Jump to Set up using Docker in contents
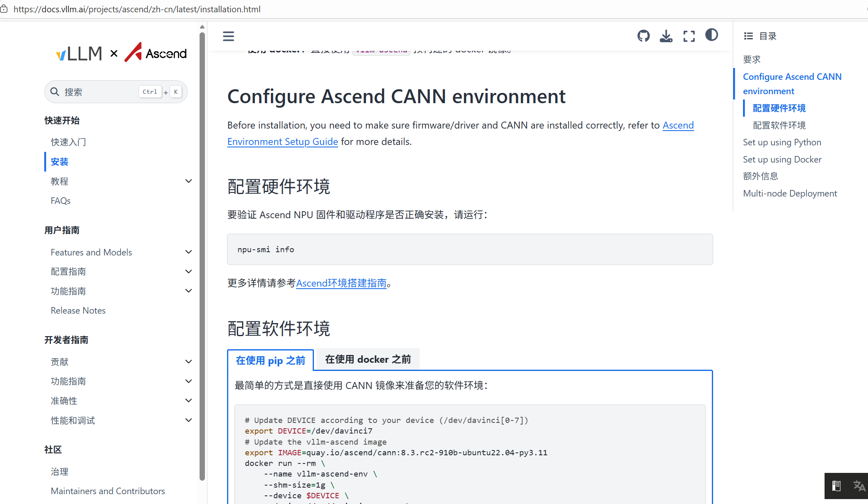This screenshot has height=504, width=868. [x=782, y=159]
